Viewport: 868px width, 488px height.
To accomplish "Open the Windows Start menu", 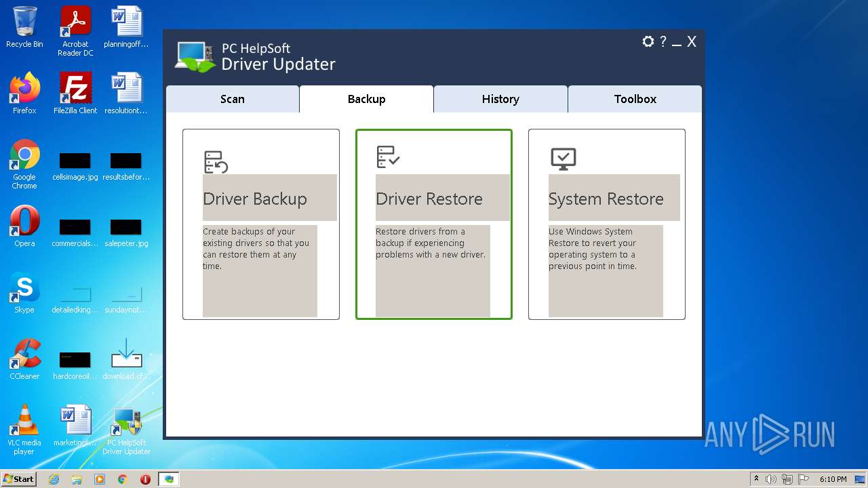I will pyautogui.click(x=18, y=479).
